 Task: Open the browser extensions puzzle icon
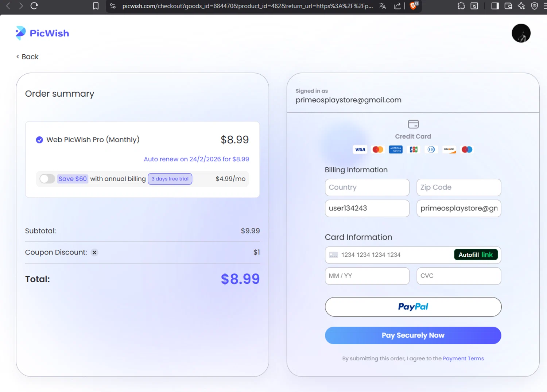[x=461, y=6]
